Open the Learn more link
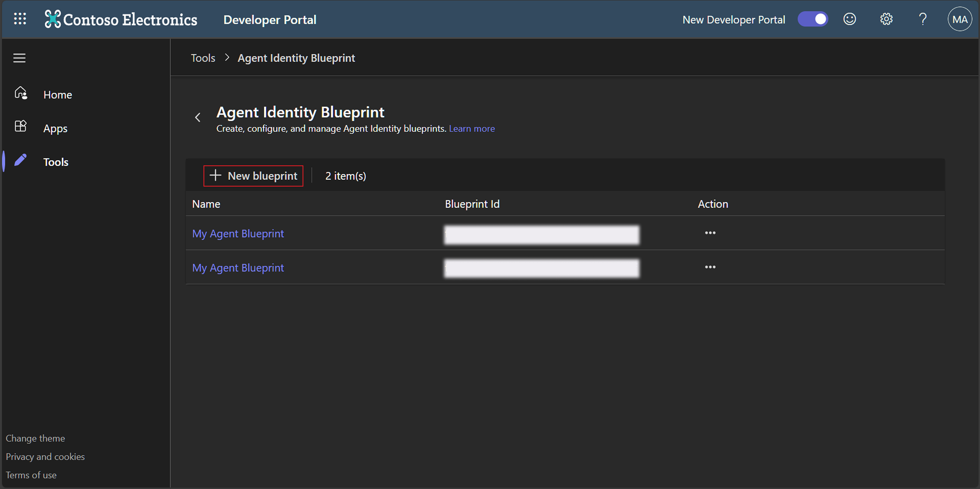This screenshot has width=980, height=489. 471,129
